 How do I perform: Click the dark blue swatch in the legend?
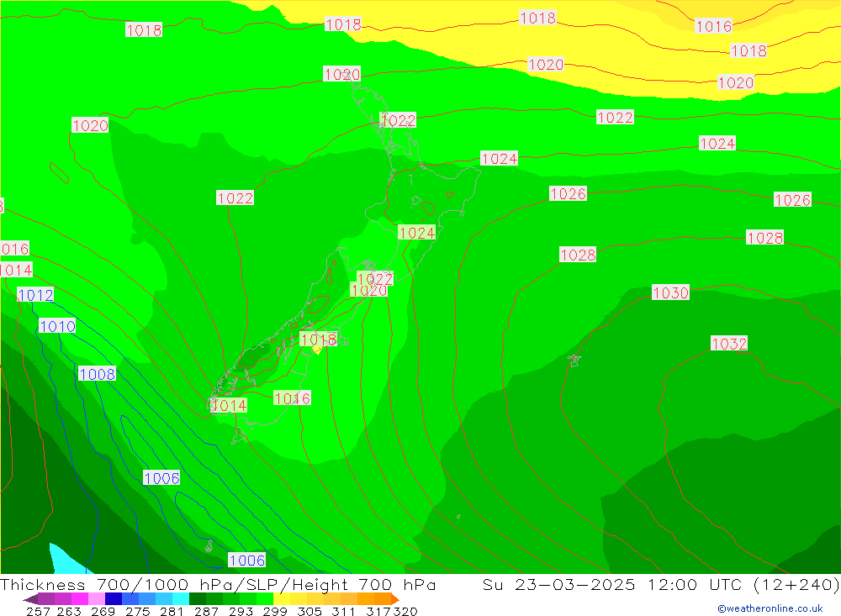[x=114, y=599]
